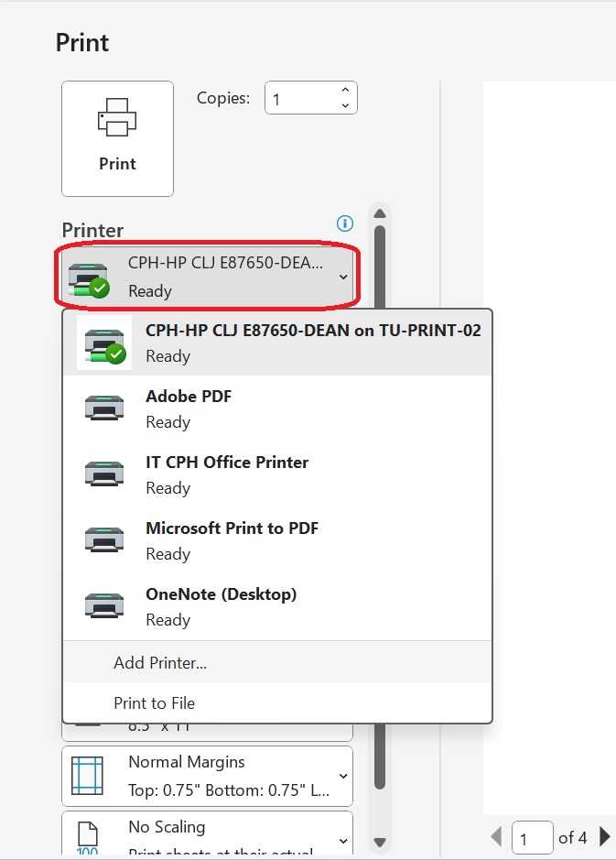616x860 pixels.
Task: Select CPH-HP CLJ E87650-DEAN on TU-PRINT-02
Action: coord(277,343)
